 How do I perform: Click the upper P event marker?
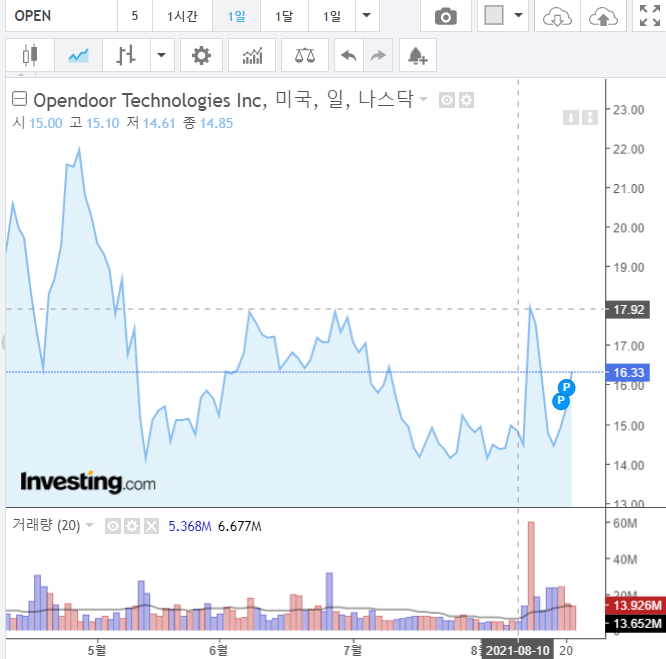567,387
